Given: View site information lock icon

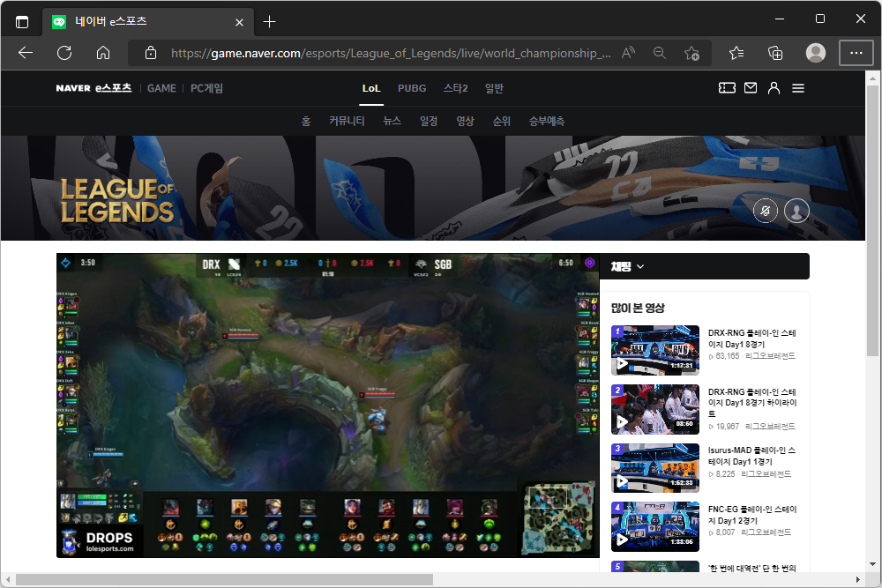Looking at the screenshot, I should (151, 53).
